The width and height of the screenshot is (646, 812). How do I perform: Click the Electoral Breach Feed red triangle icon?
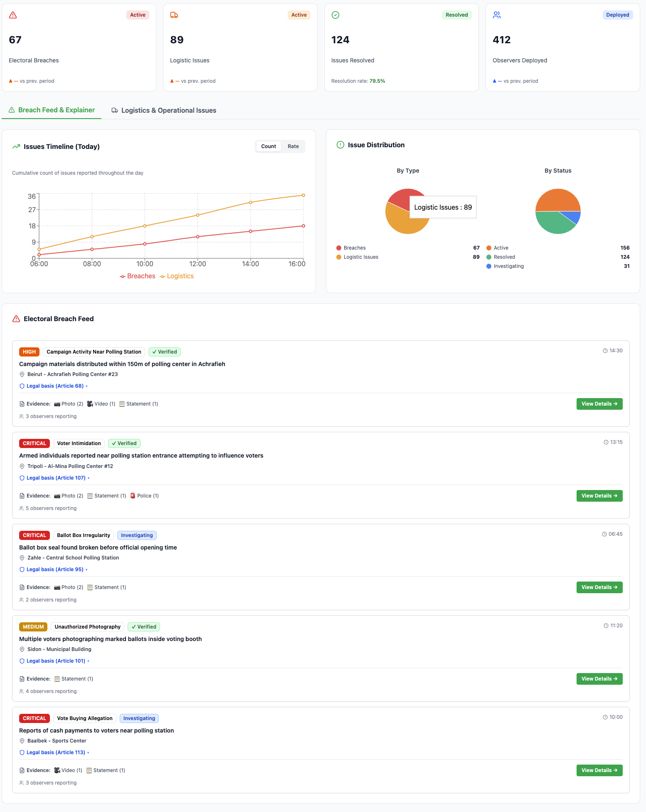click(16, 319)
